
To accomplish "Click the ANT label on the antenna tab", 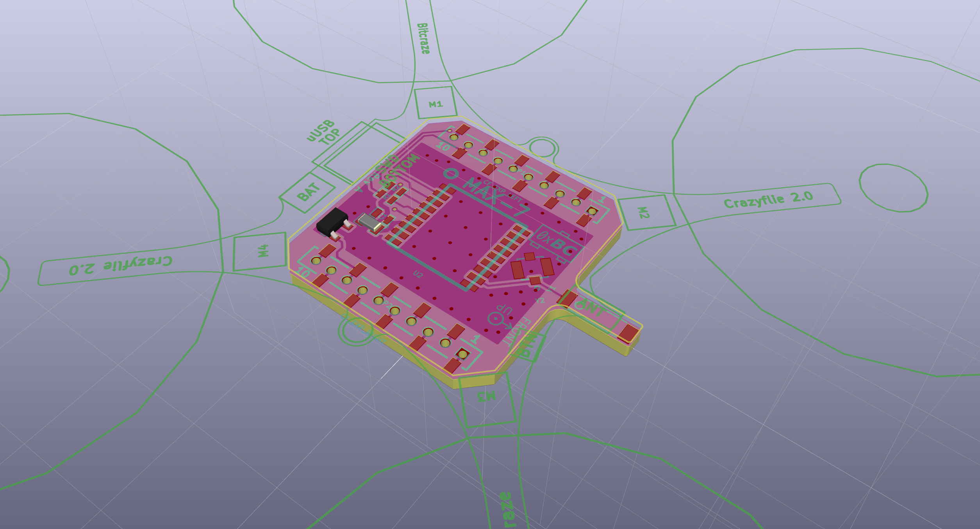I will coord(590,307).
